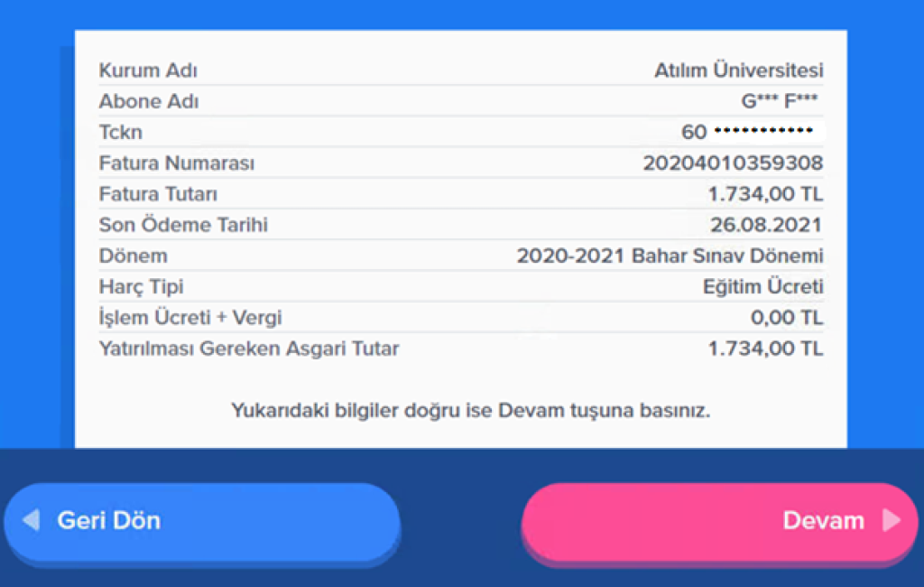Image resolution: width=924 pixels, height=587 pixels.
Task: Click the Eğitim Ücreti fee type value
Action: 762,287
